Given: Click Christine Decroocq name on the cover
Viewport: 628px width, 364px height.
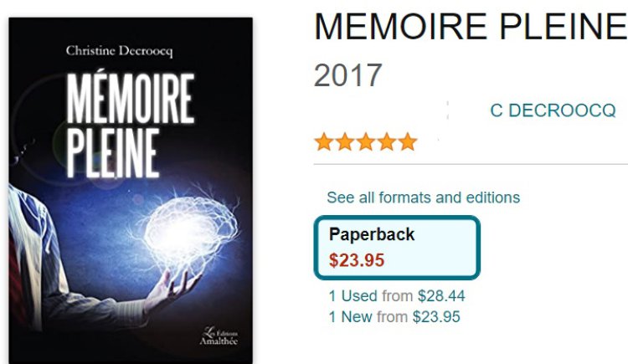Looking at the screenshot, I should pyautogui.click(x=119, y=51).
